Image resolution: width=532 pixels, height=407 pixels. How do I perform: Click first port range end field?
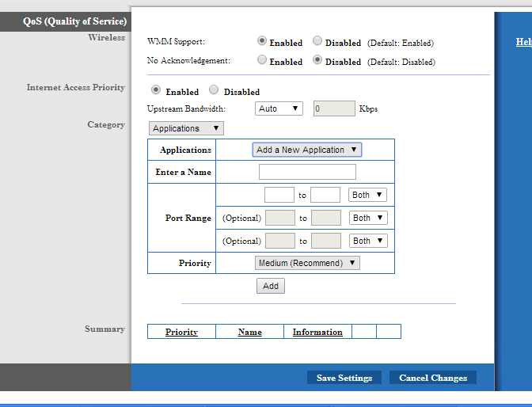[x=325, y=195]
